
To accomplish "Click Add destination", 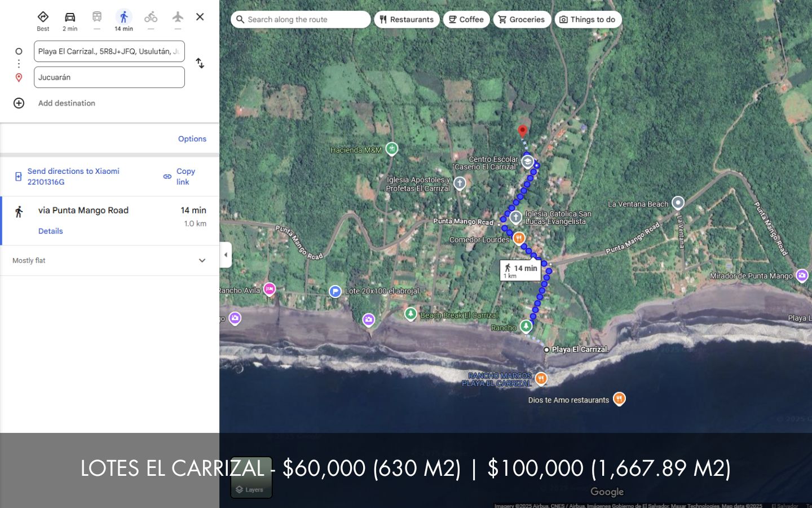I will pos(67,103).
